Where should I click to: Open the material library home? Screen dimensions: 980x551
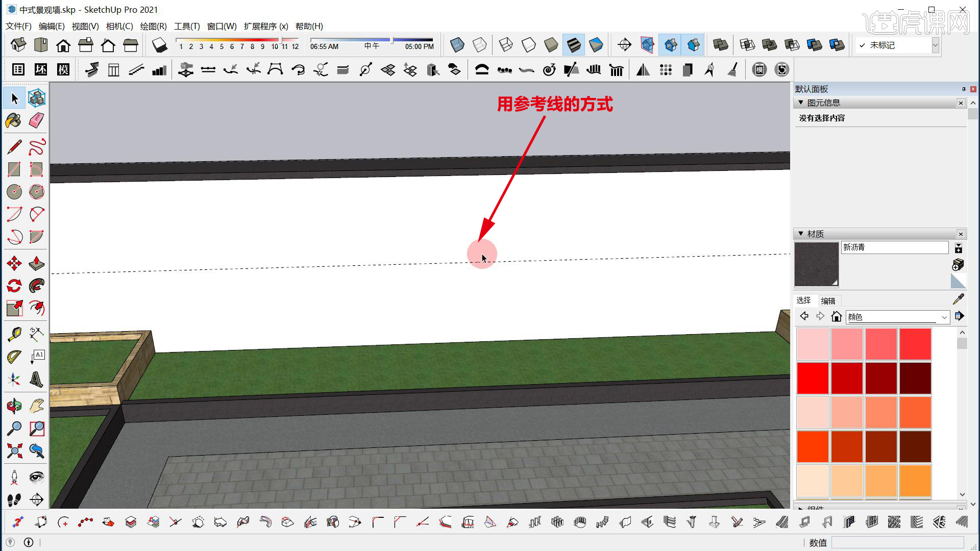click(x=836, y=316)
